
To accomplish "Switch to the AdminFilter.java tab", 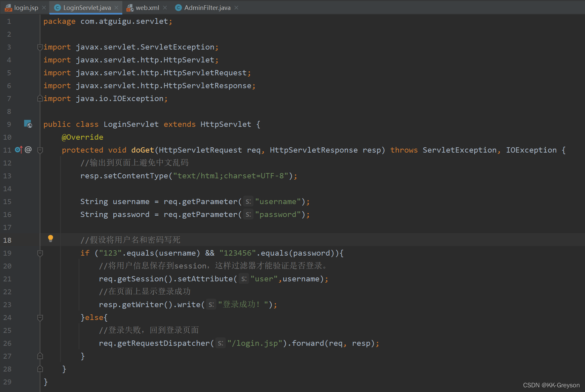I will tap(207, 8).
